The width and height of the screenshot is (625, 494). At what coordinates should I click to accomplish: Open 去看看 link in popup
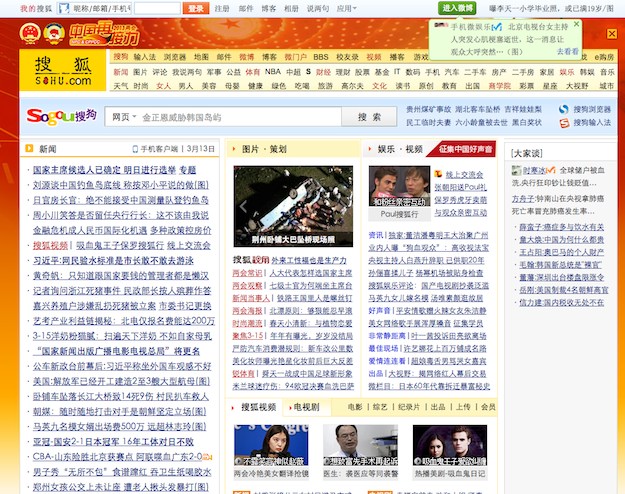click(x=568, y=51)
